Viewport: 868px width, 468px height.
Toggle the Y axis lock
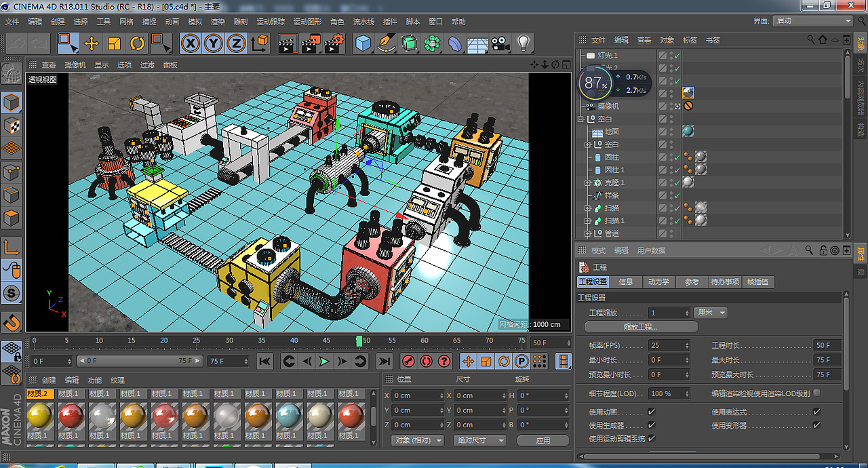coord(214,44)
